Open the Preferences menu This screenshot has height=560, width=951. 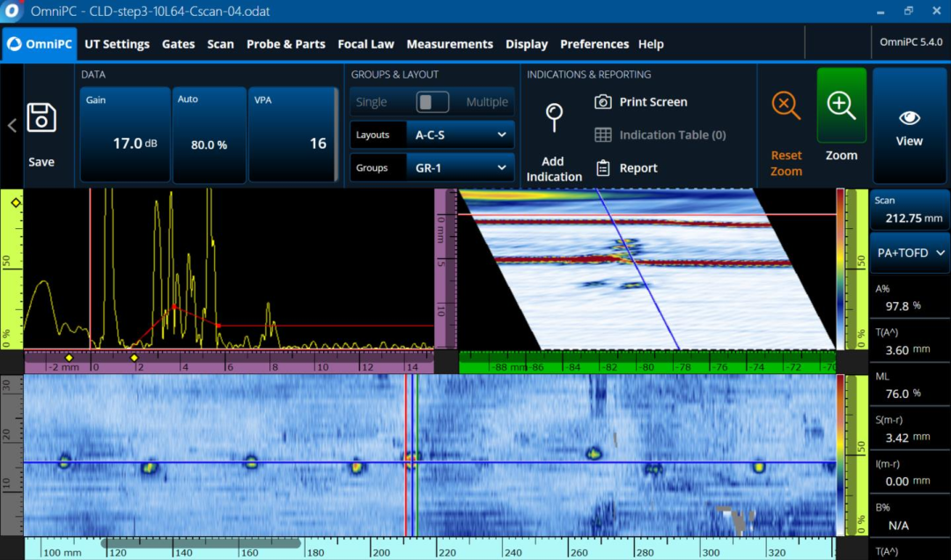(594, 44)
